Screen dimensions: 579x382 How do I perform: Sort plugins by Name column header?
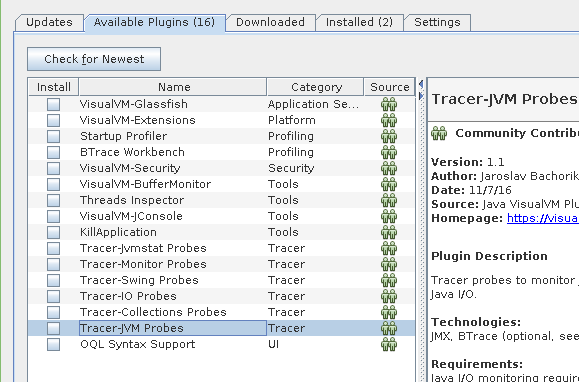pos(173,87)
